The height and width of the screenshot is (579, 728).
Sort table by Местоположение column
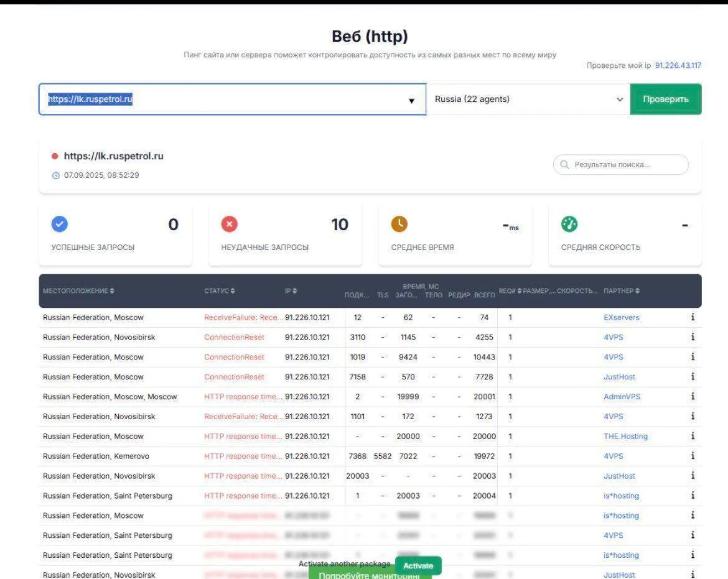pyautogui.click(x=78, y=291)
